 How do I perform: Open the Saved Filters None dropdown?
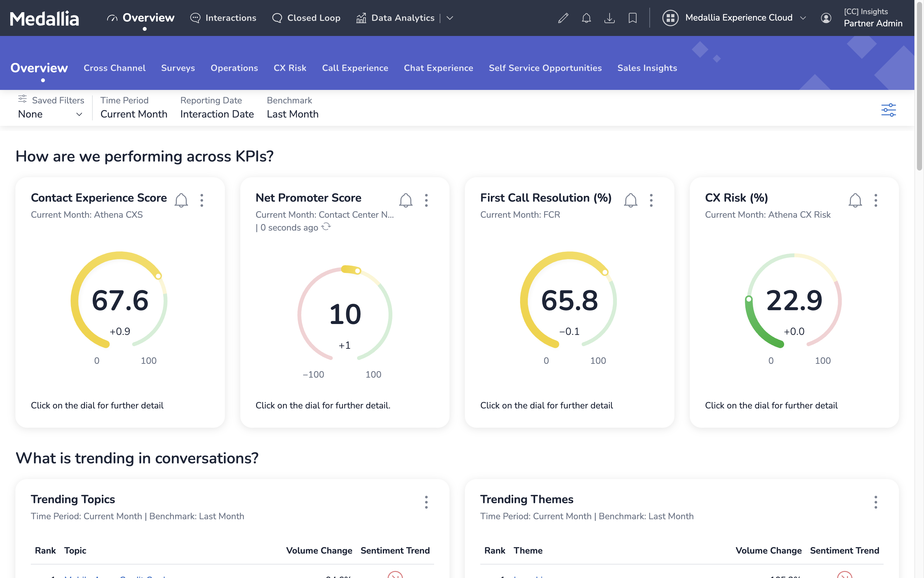click(50, 114)
